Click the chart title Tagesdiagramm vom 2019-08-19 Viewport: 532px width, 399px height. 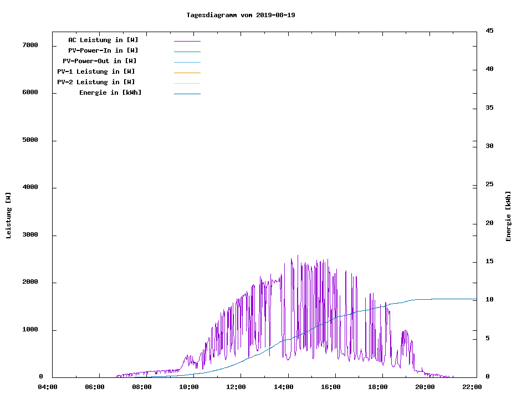point(241,15)
